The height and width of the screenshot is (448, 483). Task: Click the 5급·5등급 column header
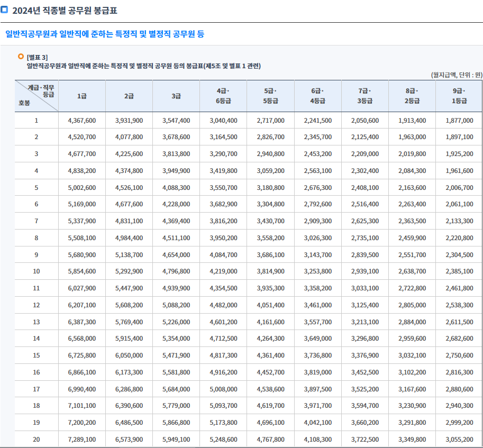point(270,96)
